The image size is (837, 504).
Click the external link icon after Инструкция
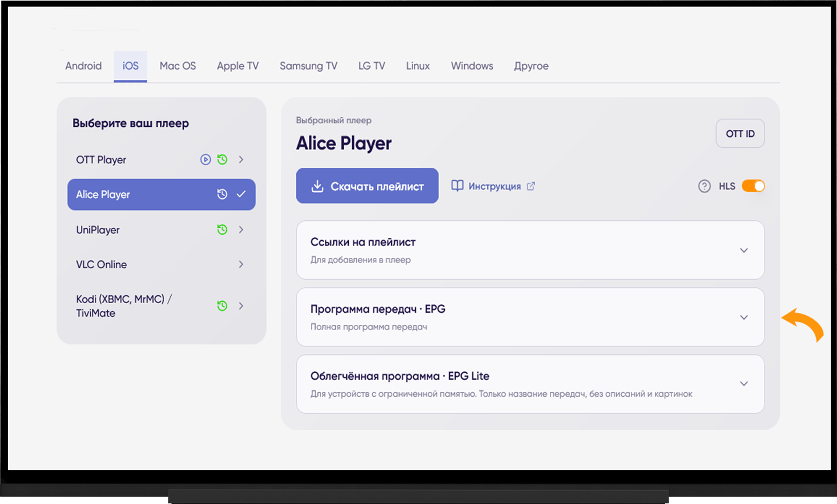[531, 186]
